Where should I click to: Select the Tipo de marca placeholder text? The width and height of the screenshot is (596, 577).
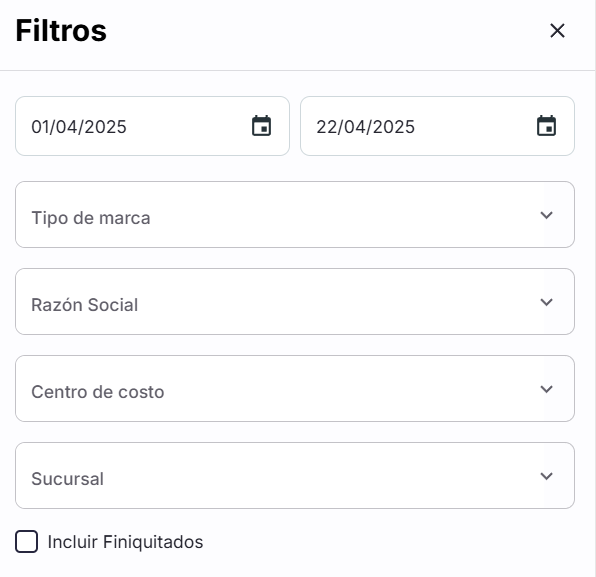[91, 218]
